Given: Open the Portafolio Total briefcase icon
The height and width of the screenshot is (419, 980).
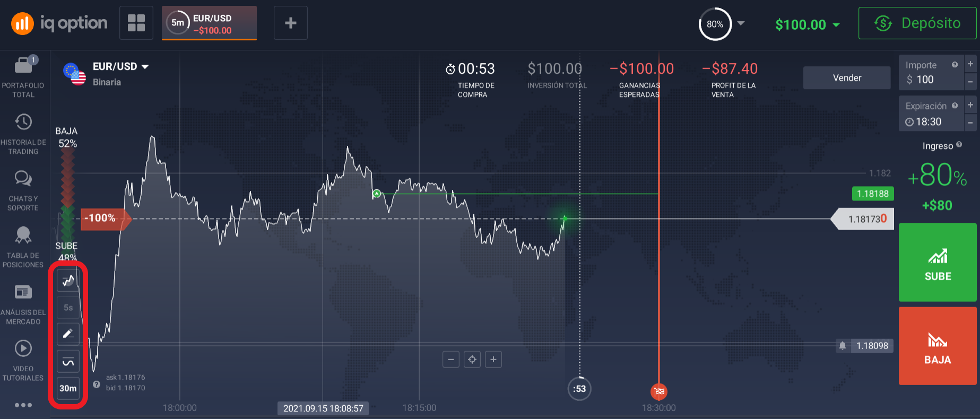Looking at the screenshot, I should click(x=23, y=65).
